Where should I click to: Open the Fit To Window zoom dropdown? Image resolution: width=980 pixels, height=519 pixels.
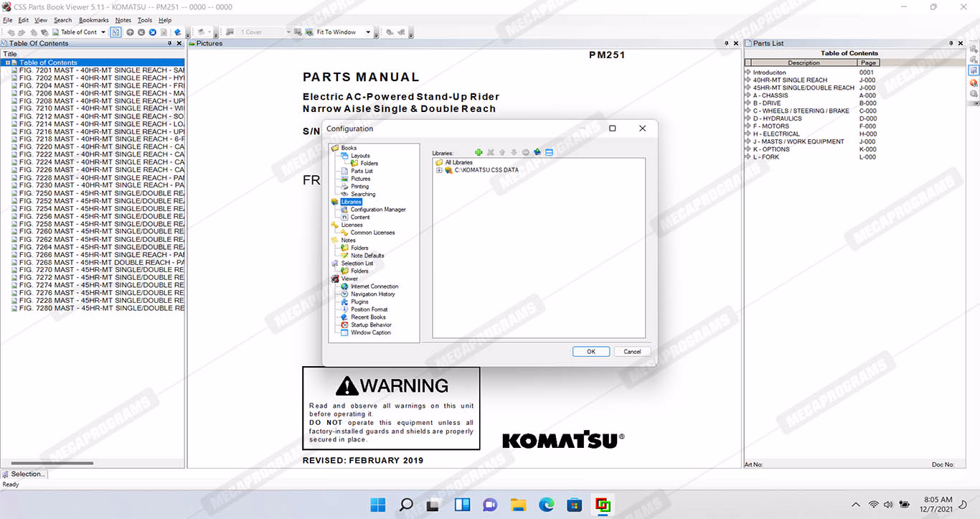(368, 32)
